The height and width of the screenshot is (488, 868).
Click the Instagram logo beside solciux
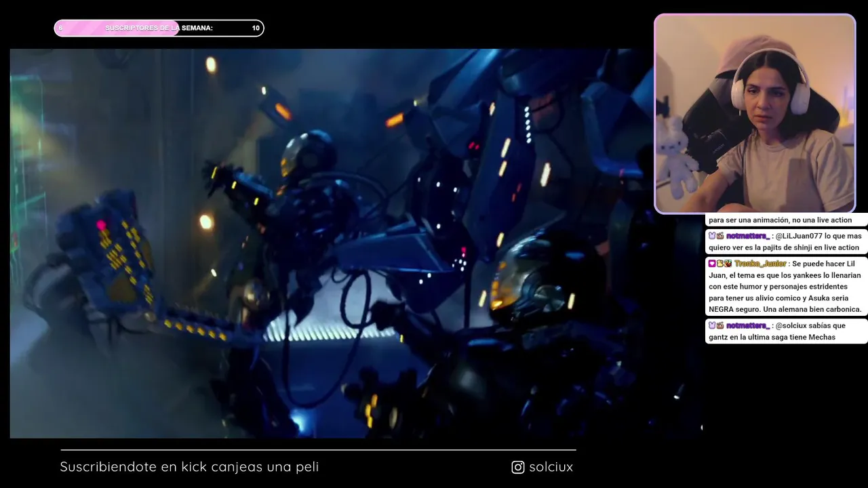[x=518, y=467]
